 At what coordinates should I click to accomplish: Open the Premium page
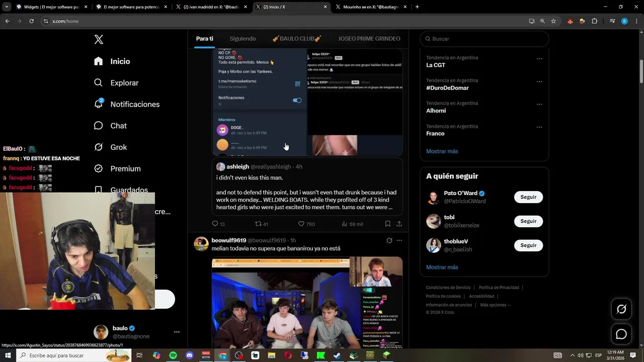(x=117, y=169)
